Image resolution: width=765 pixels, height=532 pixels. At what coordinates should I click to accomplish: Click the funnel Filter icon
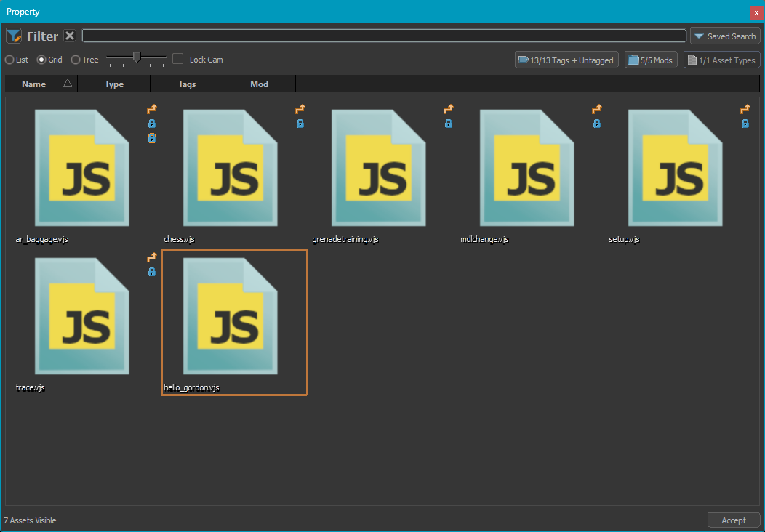coord(14,36)
